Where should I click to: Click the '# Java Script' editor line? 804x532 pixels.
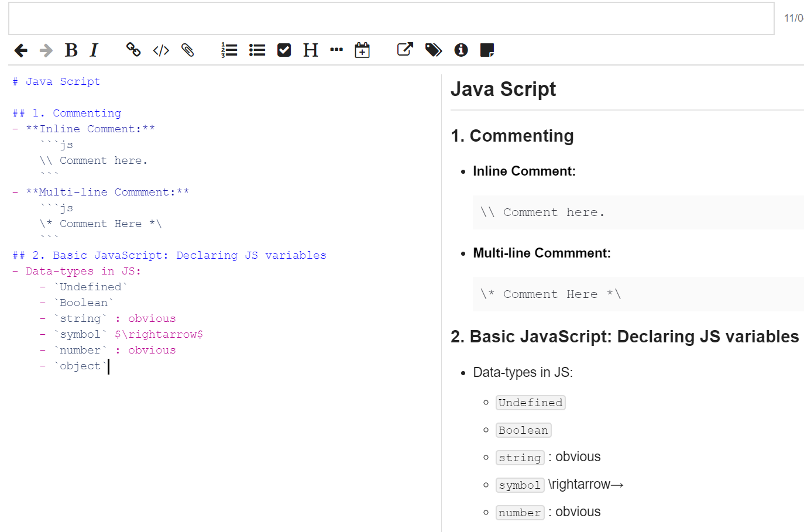pos(56,81)
